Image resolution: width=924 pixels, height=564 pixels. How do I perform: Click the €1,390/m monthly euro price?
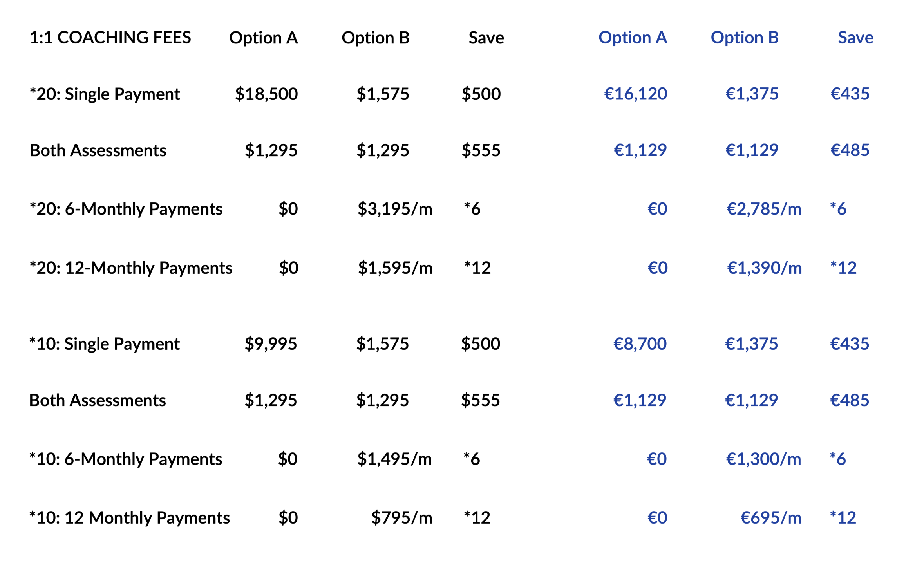(x=764, y=268)
